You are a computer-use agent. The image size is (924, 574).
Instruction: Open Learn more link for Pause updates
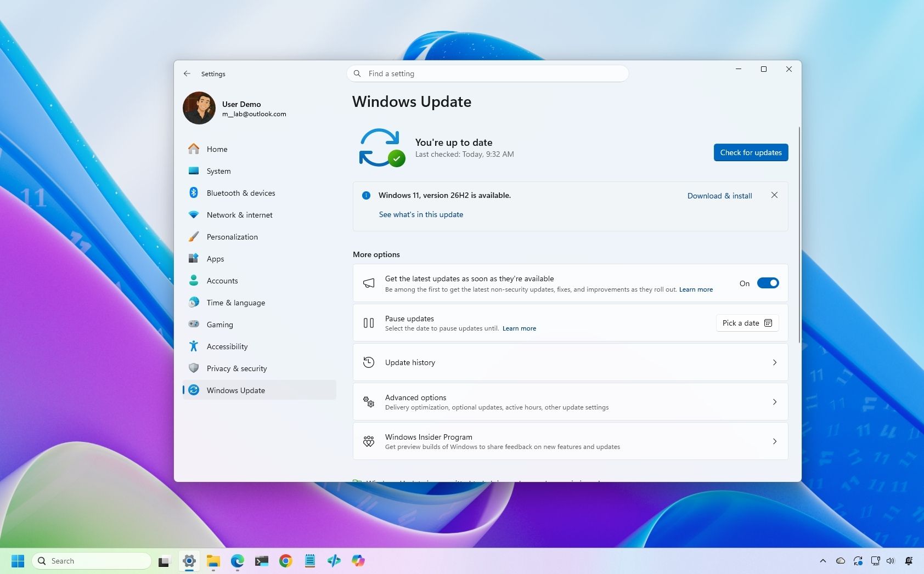point(519,328)
